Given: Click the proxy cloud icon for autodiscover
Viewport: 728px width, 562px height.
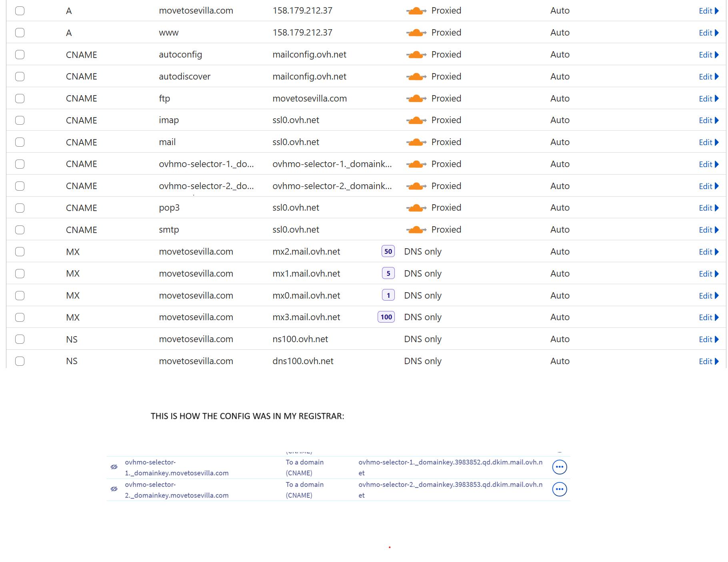Looking at the screenshot, I should [x=416, y=77].
